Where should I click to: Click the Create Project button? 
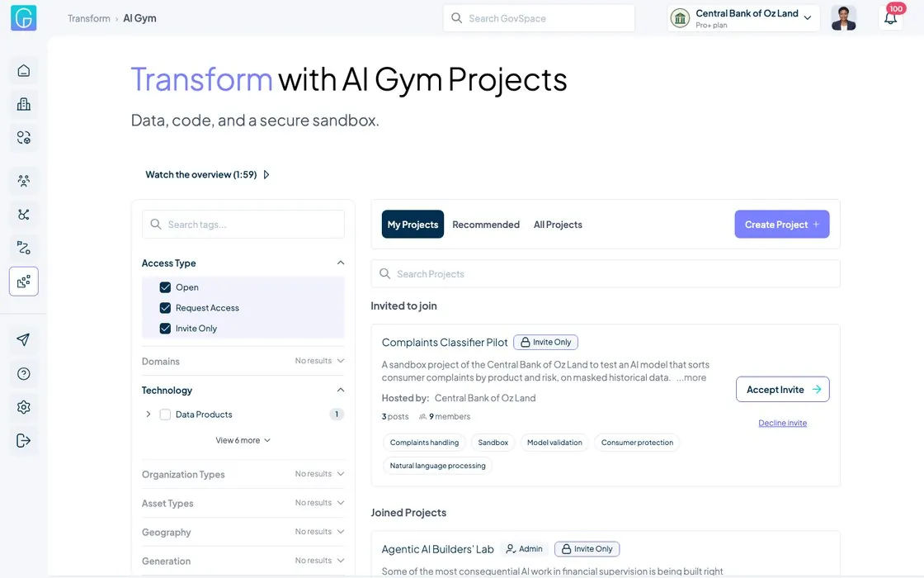click(x=781, y=224)
